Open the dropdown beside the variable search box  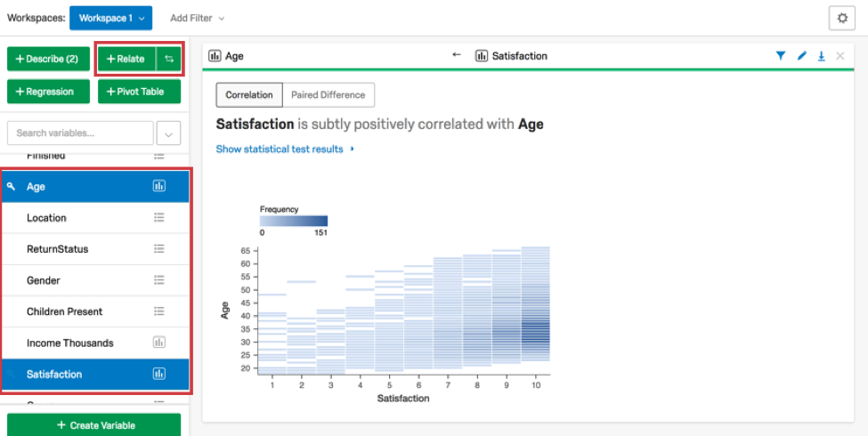[168, 133]
